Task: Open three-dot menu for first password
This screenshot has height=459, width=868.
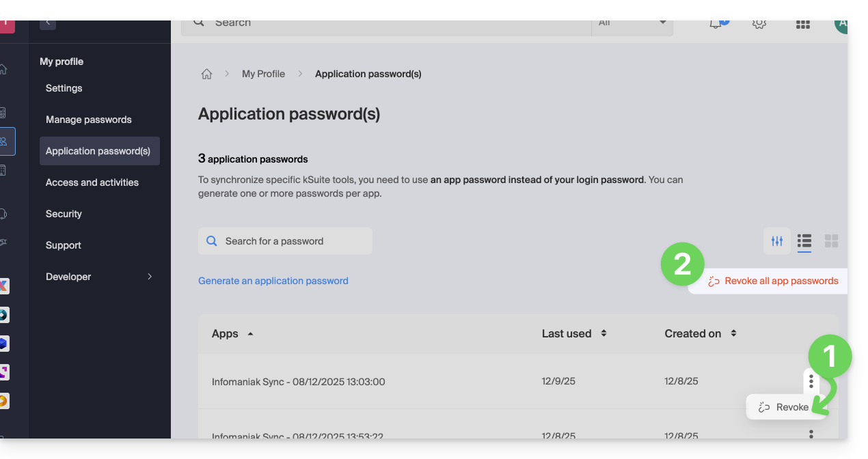Action: (811, 381)
